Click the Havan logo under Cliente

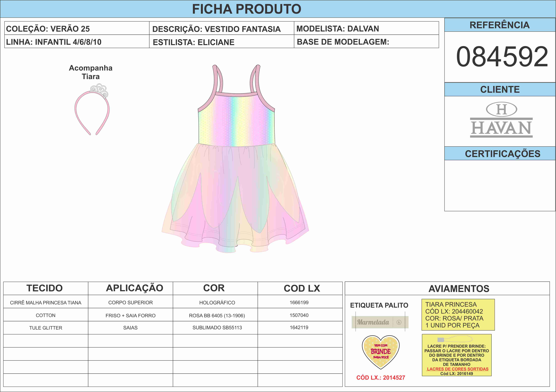501,120
